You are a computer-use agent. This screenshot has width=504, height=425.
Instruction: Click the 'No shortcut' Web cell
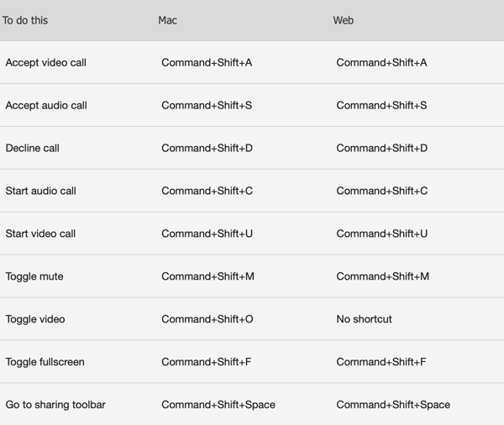(x=365, y=319)
